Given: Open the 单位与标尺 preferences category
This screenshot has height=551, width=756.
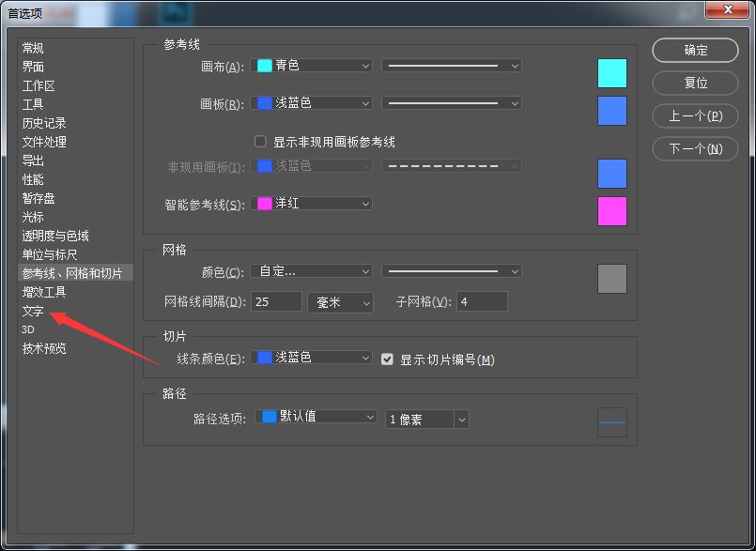Looking at the screenshot, I should (50, 255).
